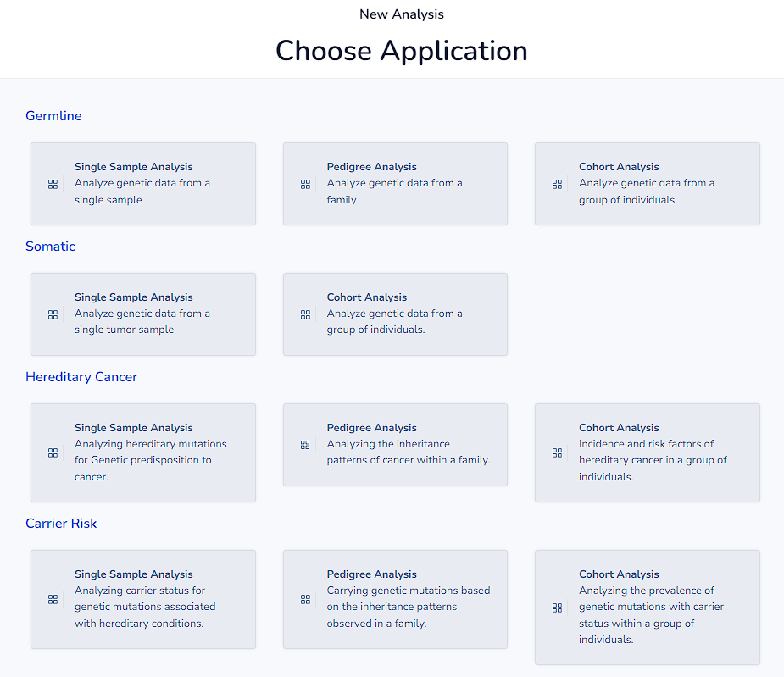Screen dimensions: 784x677
Task: Open the Germline section heading
Action: click(53, 116)
